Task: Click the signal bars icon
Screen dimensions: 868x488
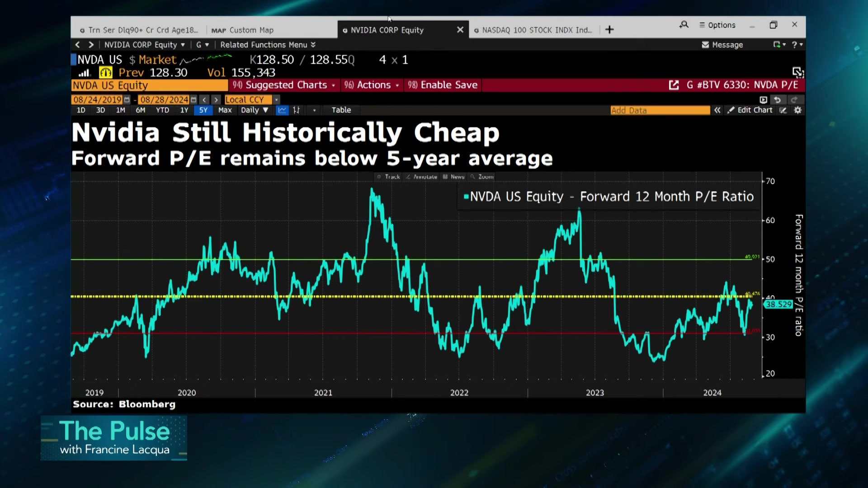Action: [x=84, y=73]
